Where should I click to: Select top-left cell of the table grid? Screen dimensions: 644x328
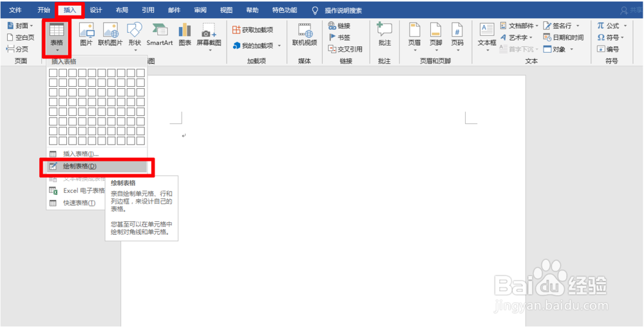[x=53, y=73]
